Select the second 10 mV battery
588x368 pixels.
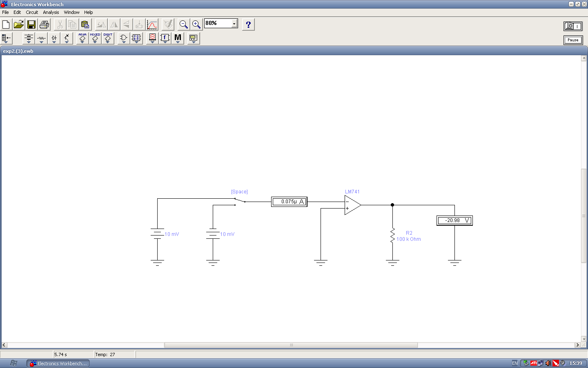(213, 234)
